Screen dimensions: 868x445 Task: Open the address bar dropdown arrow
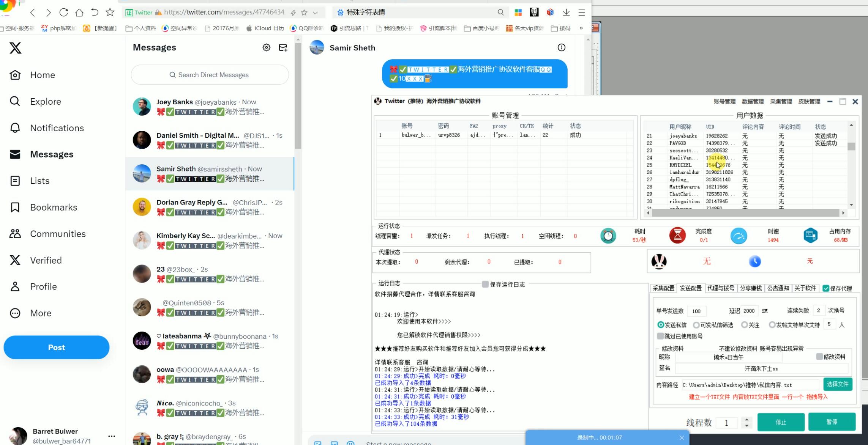click(315, 13)
